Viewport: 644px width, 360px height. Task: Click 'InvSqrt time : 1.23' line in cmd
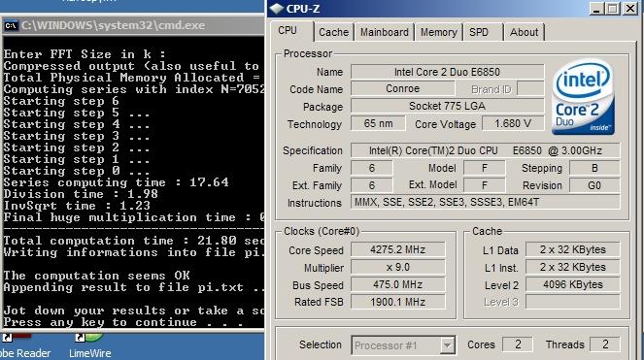coord(77,206)
